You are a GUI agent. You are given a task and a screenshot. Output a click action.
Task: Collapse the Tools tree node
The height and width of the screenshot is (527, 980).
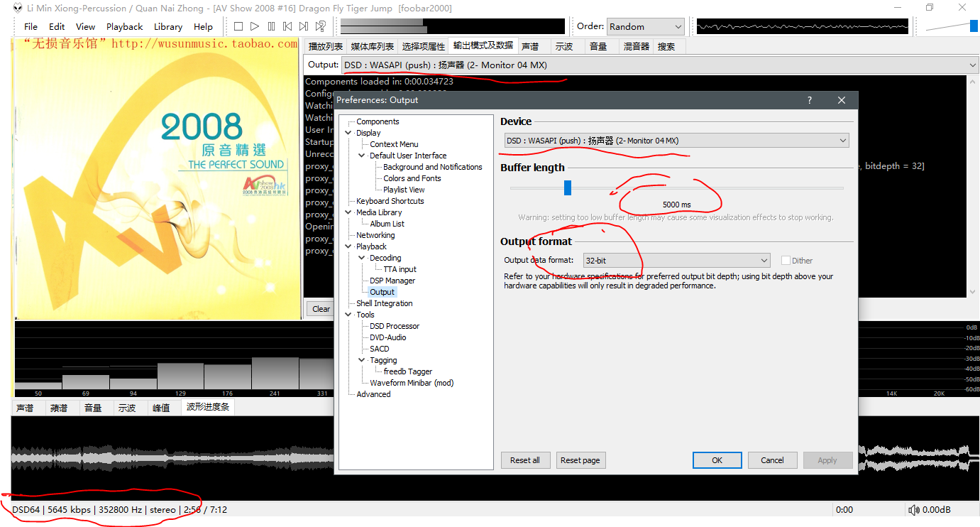point(348,315)
